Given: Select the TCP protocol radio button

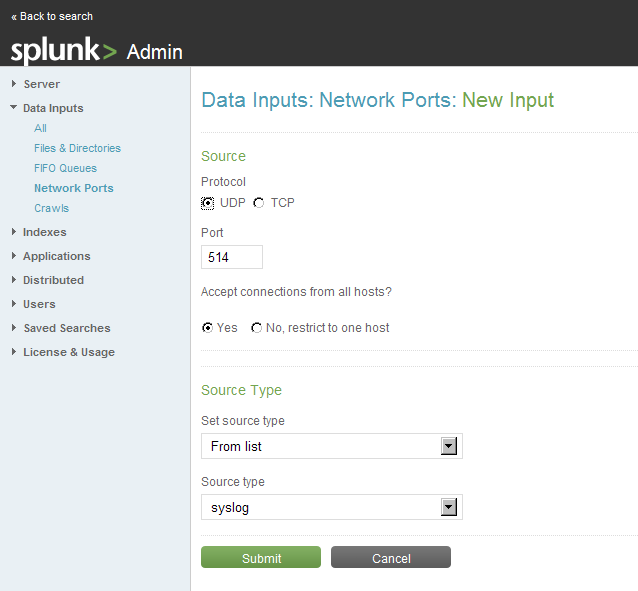Looking at the screenshot, I should click(258, 203).
